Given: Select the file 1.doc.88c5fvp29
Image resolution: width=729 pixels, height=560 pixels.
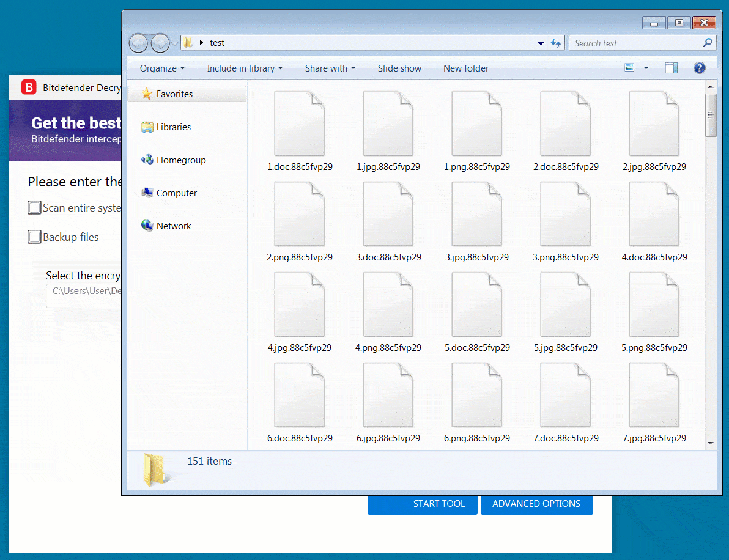Looking at the screenshot, I should (x=300, y=131).
